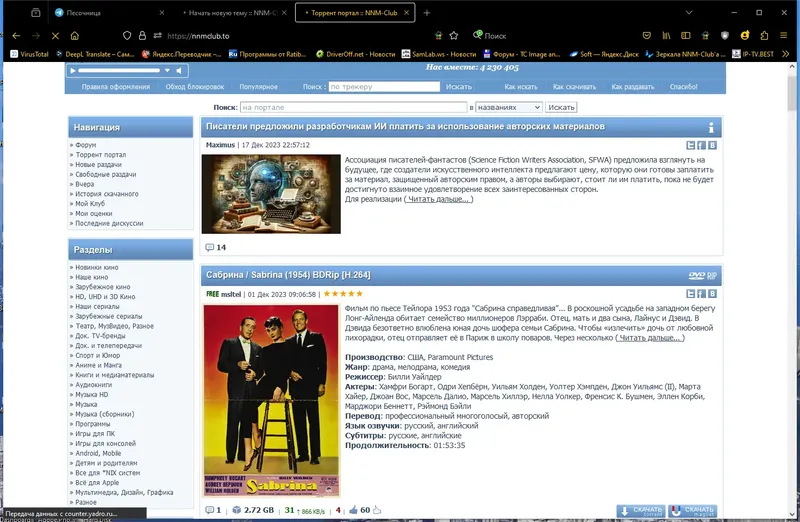Open the Pocket save icon in toolbar
Image resolution: width=800 pixels, height=522 pixels.
646,36
